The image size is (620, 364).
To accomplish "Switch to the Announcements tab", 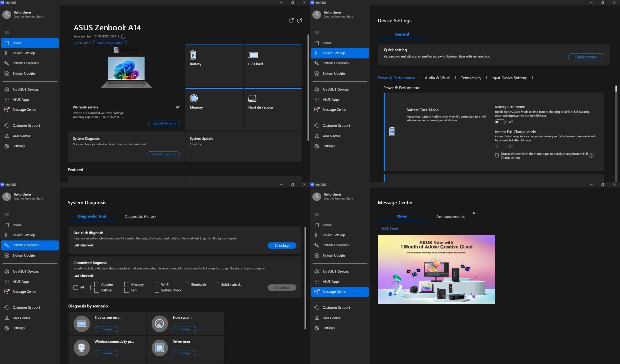I will tap(450, 217).
